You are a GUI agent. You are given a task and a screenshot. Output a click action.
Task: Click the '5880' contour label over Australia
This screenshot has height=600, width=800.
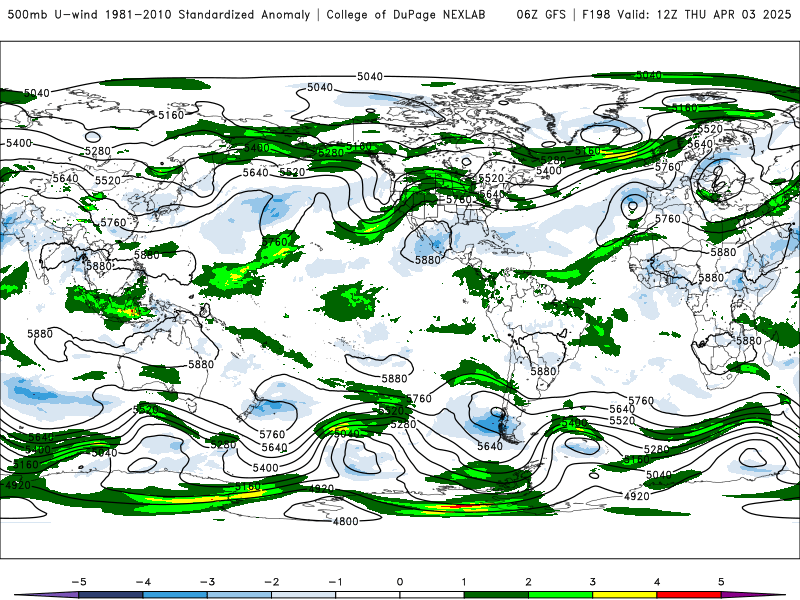tap(201, 364)
